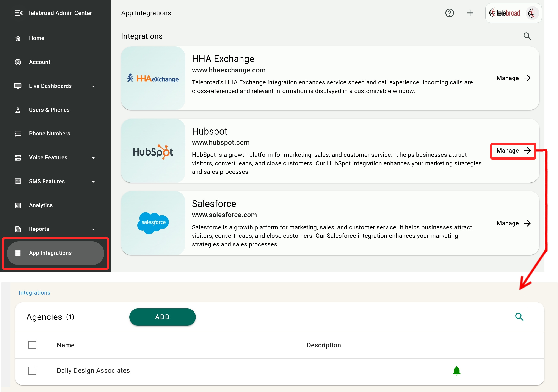Open Users & Phones menu item

[49, 110]
